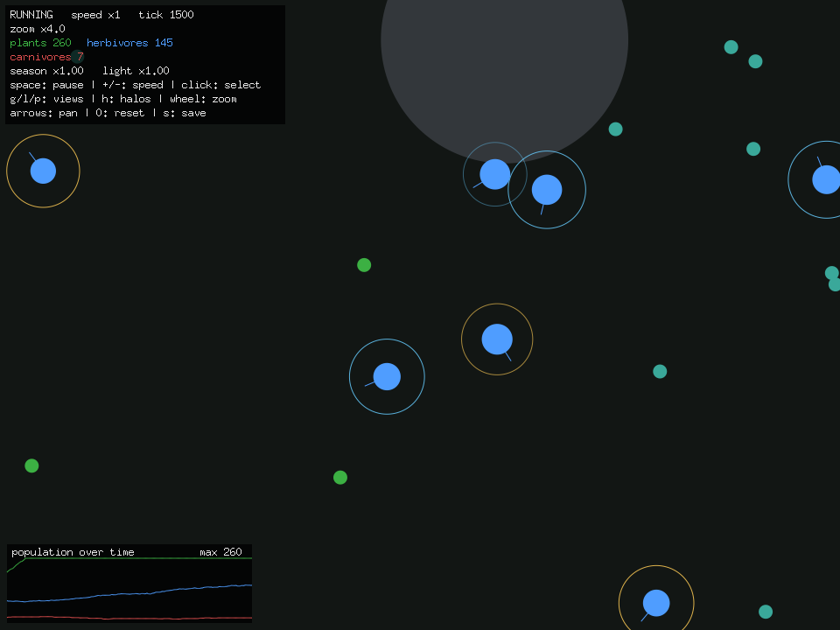
Task: Click the topmost teal dot on screen
Action: tap(731, 47)
